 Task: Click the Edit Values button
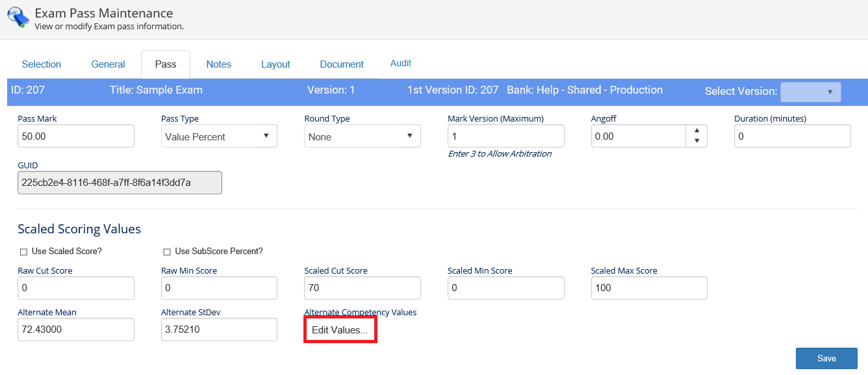[x=340, y=330]
